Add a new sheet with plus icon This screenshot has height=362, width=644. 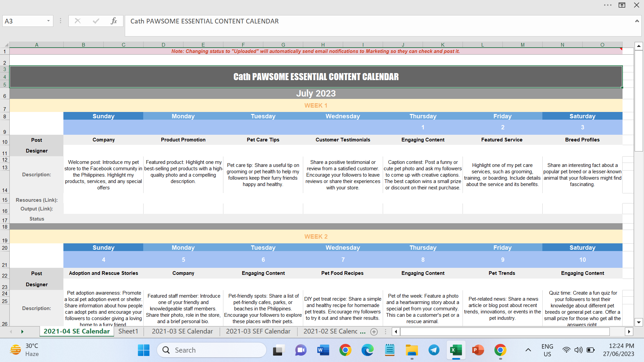point(374,332)
